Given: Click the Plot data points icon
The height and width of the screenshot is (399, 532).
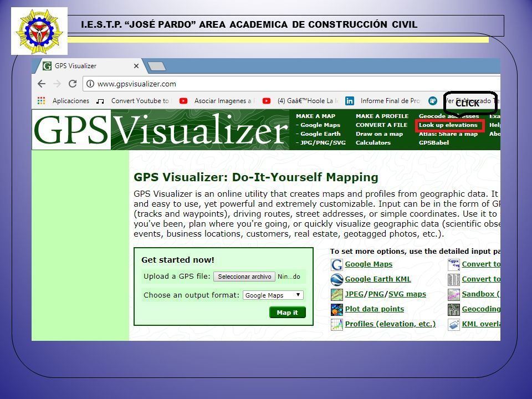Looking at the screenshot, I should click(337, 309).
